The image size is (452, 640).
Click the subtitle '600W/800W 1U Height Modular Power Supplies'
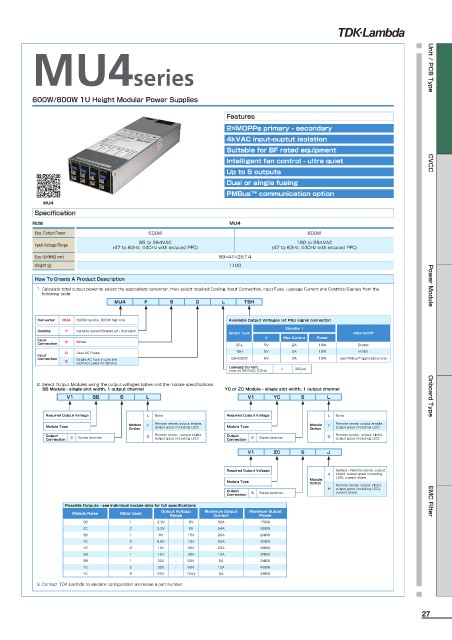click(x=115, y=100)
